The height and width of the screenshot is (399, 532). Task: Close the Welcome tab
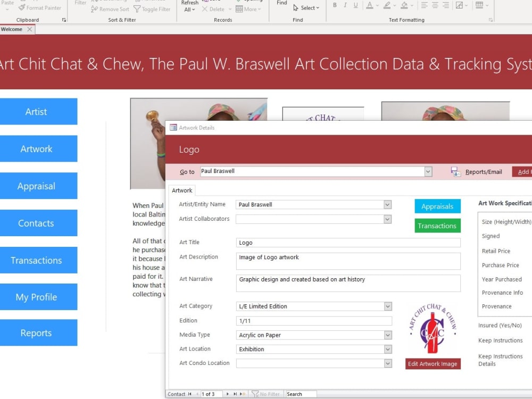click(29, 29)
